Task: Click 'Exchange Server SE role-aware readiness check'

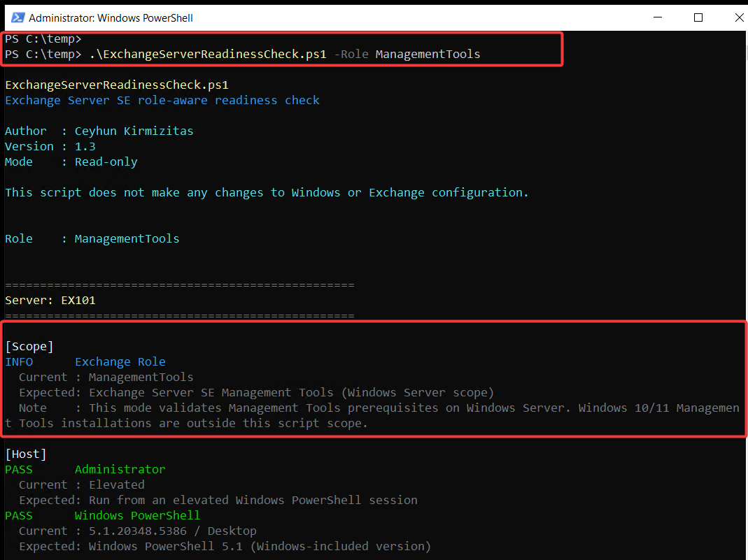Action: click(162, 100)
